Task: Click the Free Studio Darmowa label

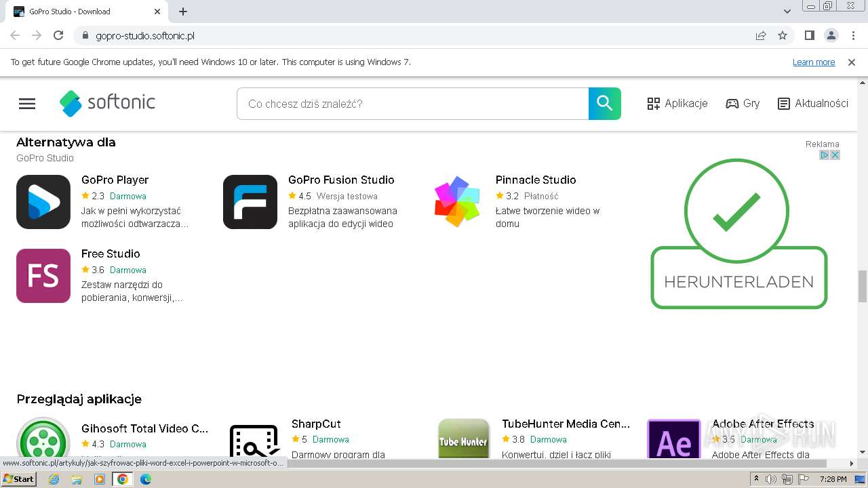Action: pos(128,270)
